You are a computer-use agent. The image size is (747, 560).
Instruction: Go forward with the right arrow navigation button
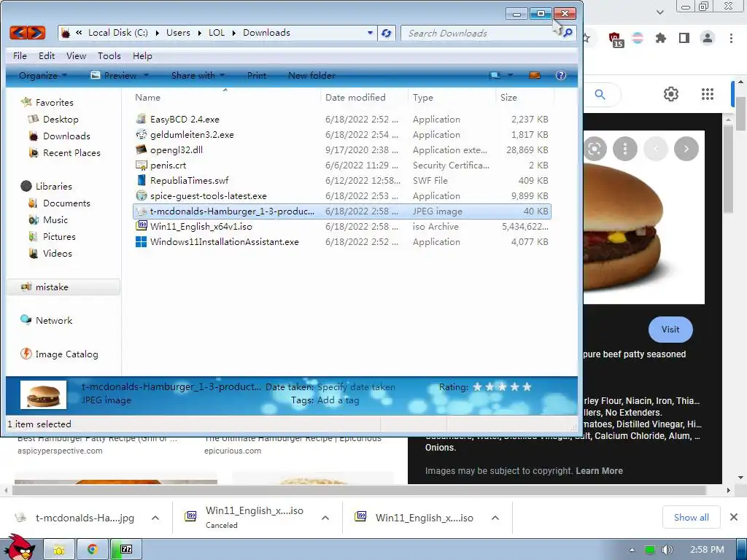[36, 33]
